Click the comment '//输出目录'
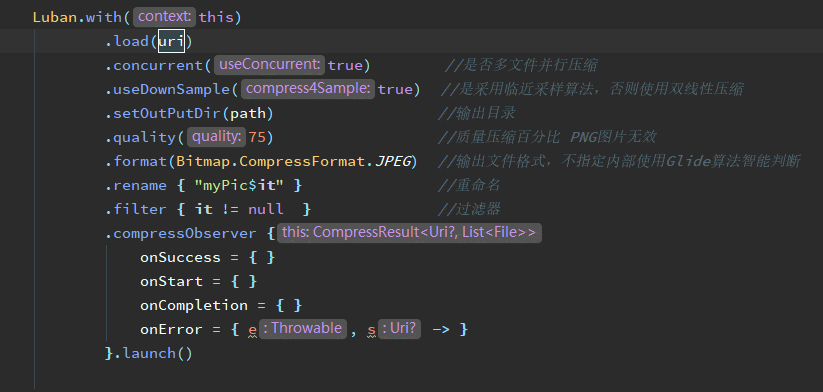The image size is (823, 392). pos(477,113)
